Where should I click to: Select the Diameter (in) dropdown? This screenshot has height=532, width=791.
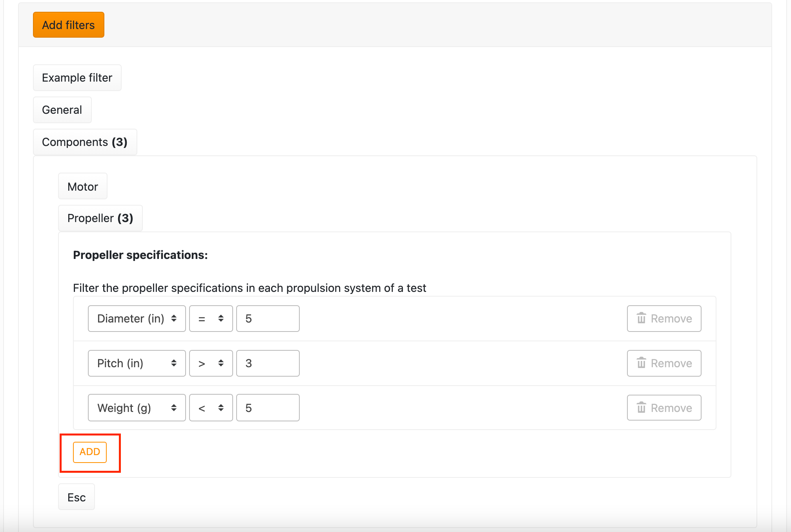point(135,318)
